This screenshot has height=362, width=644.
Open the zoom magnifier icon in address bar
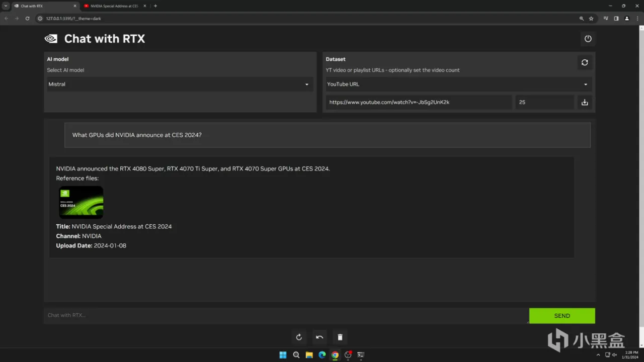582,18
